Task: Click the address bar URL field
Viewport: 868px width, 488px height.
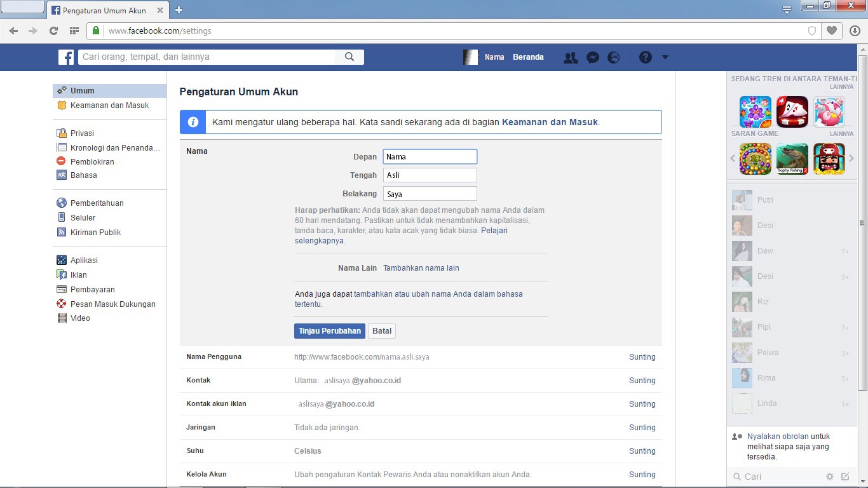Action: (454, 30)
